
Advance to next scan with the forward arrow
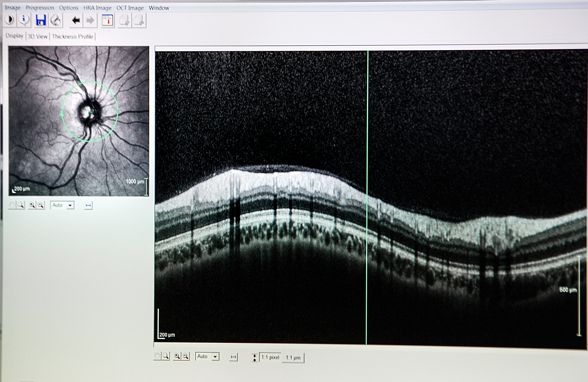(89, 21)
